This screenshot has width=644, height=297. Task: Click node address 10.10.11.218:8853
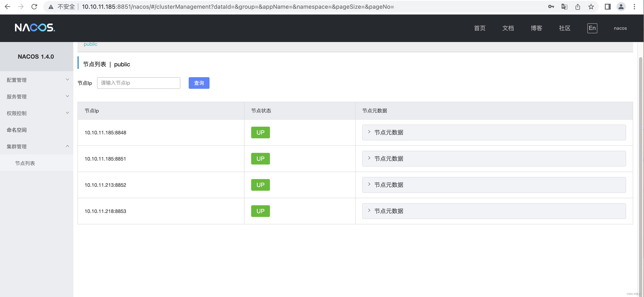point(105,211)
